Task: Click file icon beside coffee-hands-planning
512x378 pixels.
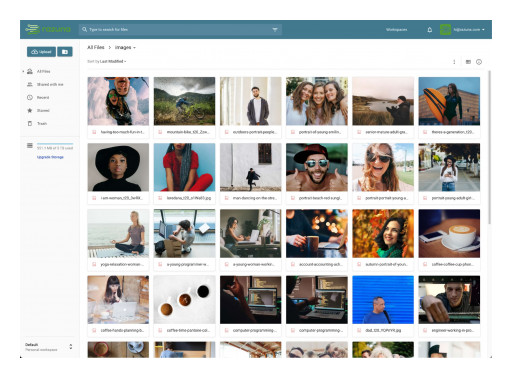Action: pos(94,330)
